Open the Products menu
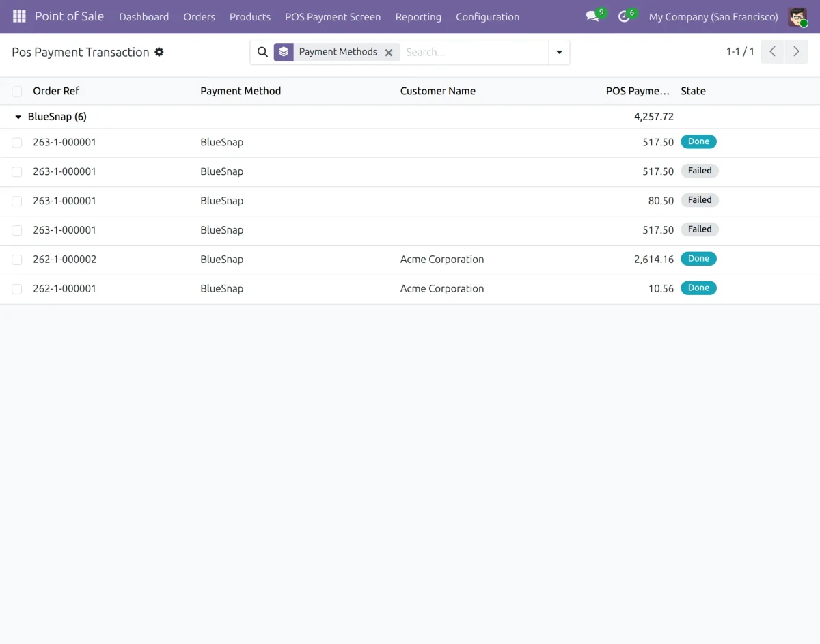 pos(250,16)
